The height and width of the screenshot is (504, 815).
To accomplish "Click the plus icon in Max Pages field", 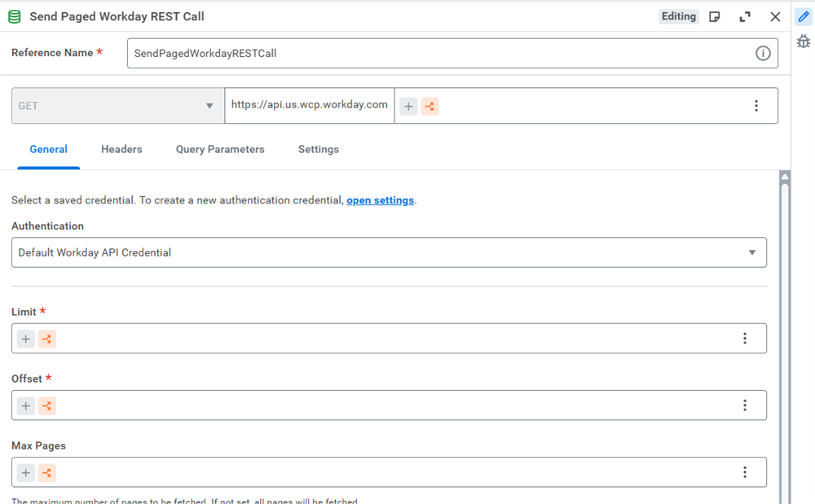I will pos(25,473).
